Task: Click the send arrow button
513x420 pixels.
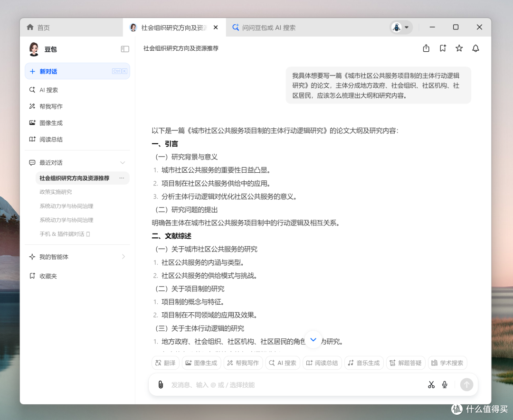Action: click(x=466, y=384)
